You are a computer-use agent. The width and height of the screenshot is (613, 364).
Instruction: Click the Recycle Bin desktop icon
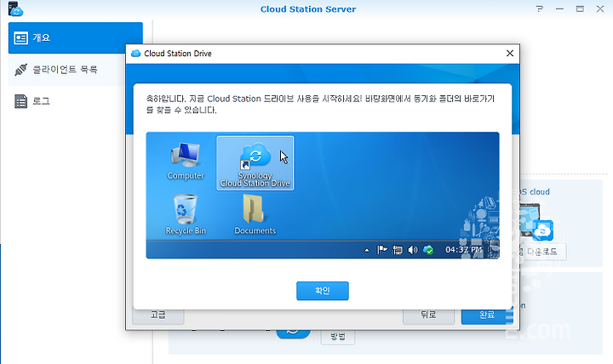186,215
